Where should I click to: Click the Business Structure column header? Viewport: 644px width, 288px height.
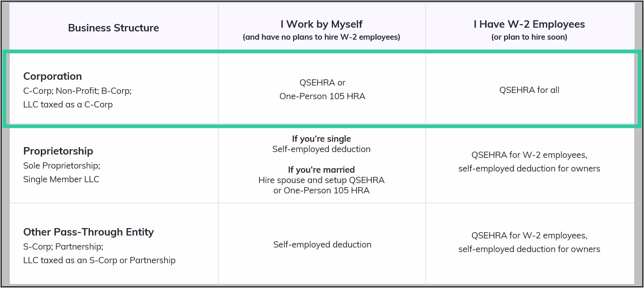[113, 28]
